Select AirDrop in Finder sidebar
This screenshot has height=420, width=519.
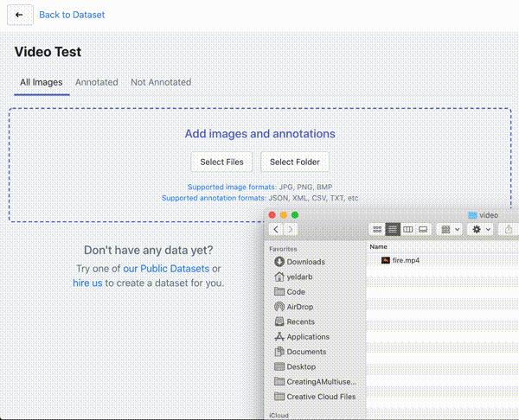(294, 307)
